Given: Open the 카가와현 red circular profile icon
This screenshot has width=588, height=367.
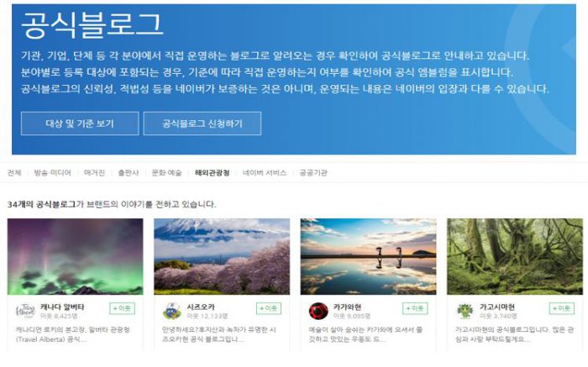Looking at the screenshot, I should [318, 311].
